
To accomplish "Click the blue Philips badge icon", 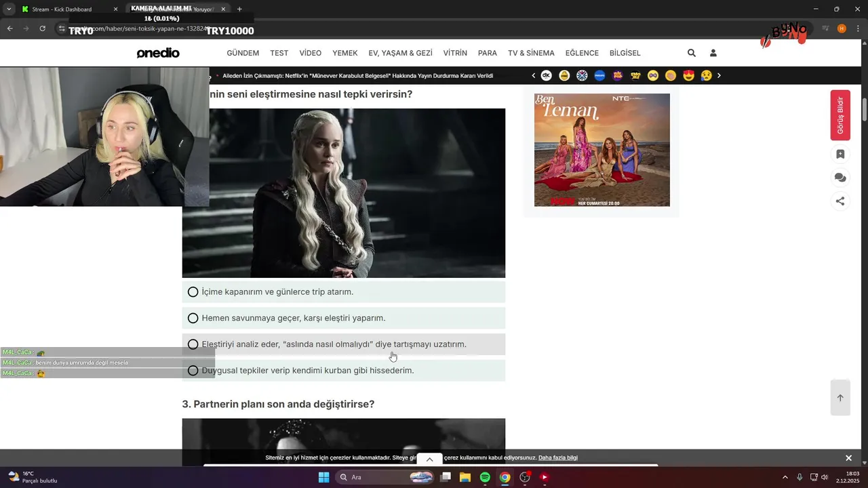I will click(x=599, y=75).
